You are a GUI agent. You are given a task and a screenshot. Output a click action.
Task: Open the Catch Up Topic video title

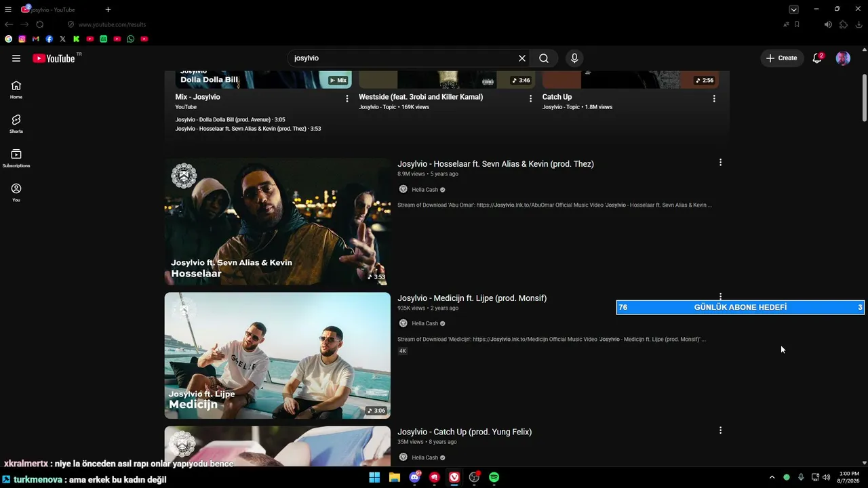[x=557, y=97]
